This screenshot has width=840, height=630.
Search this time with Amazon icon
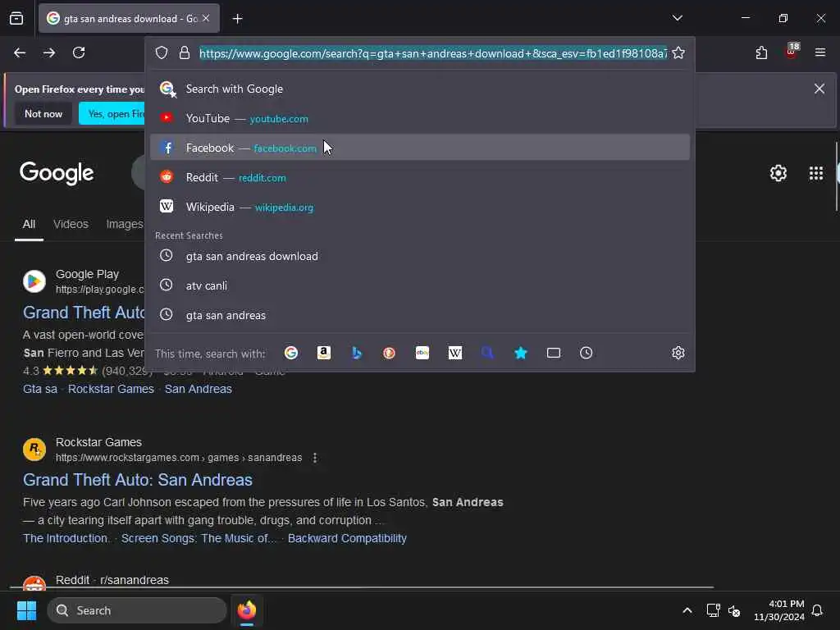(323, 353)
